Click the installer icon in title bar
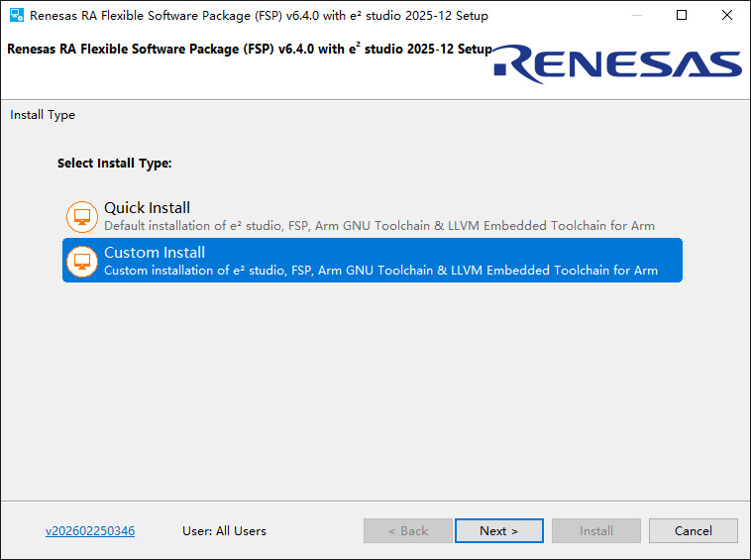The height and width of the screenshot is (560, 751). 17,15
